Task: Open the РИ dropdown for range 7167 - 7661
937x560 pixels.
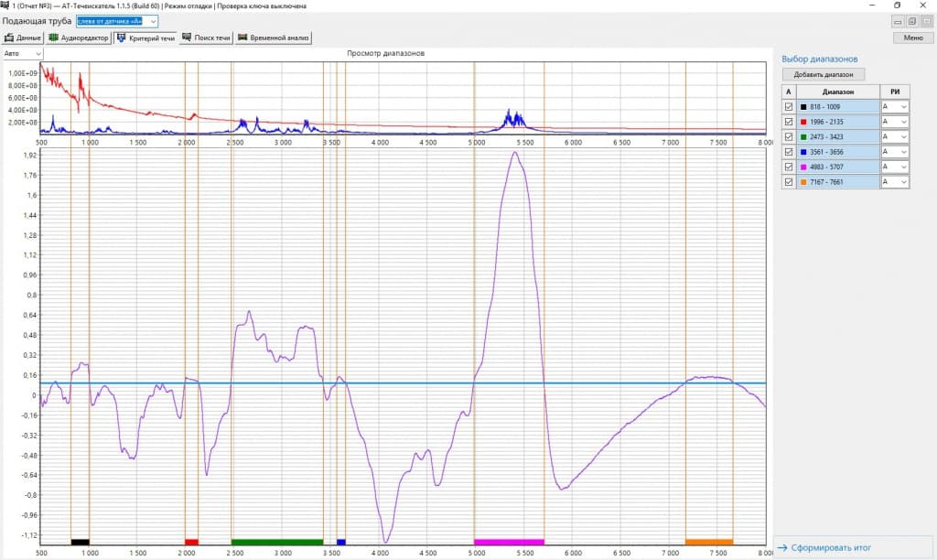Action: click(x=895, y=182)
